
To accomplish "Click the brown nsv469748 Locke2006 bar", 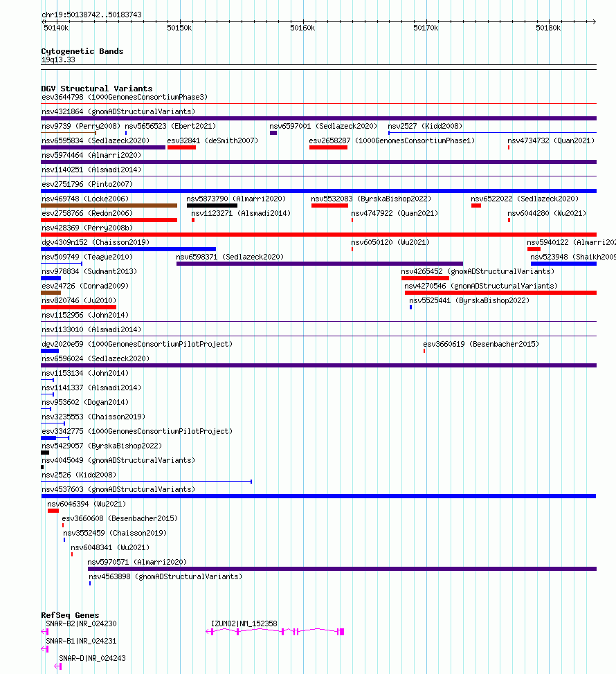I will pos(109,206).
